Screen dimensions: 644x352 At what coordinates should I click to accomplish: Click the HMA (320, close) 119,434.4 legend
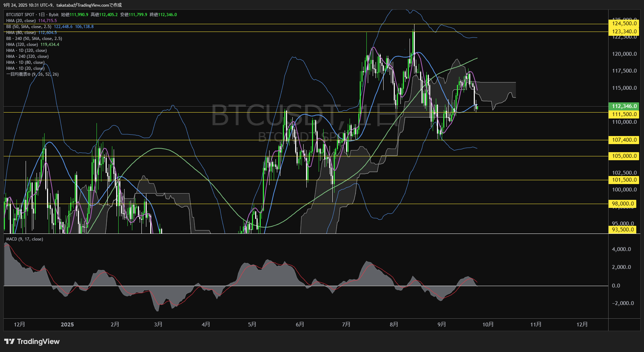coord(33,45)
